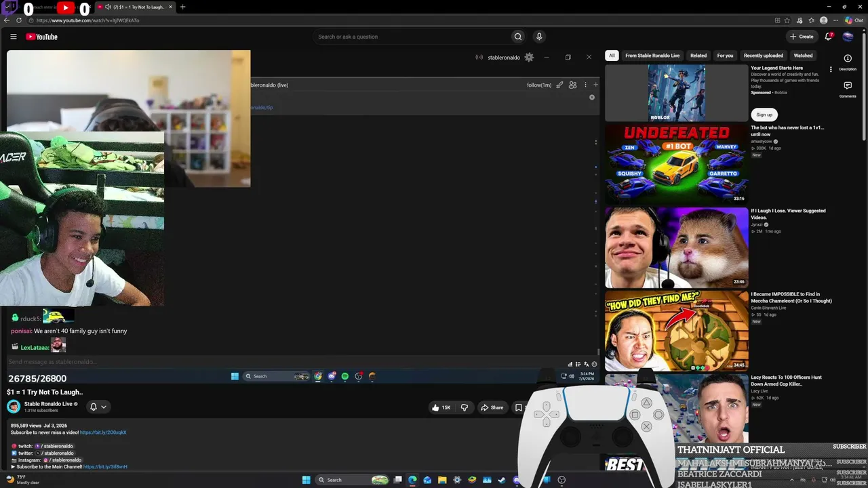Open the Description panel icon
Image resolution: width=868 pixels, height=488 pixels.
point(848,62)
